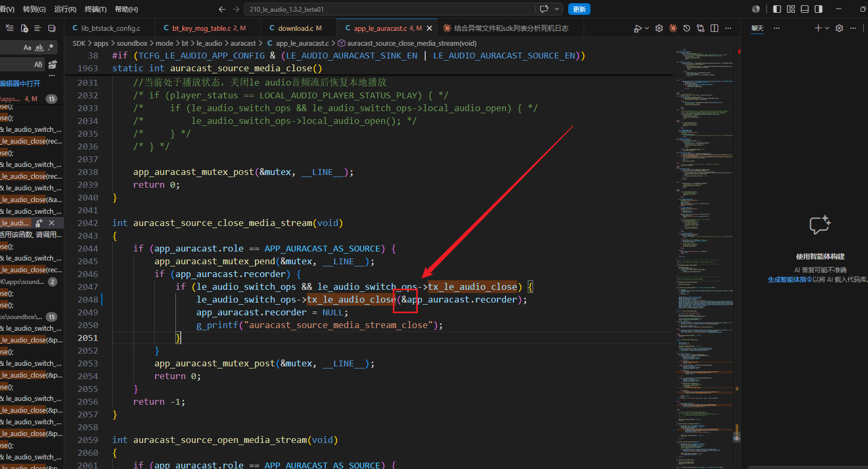Toggle Match Whole Word in search
868x469 pixels.
[x=39, y=47]
